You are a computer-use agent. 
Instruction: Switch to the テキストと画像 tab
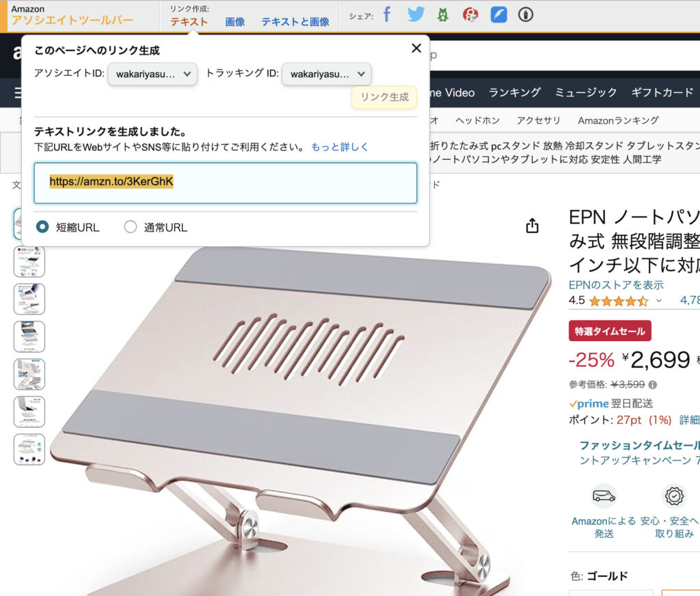(295, 22)
